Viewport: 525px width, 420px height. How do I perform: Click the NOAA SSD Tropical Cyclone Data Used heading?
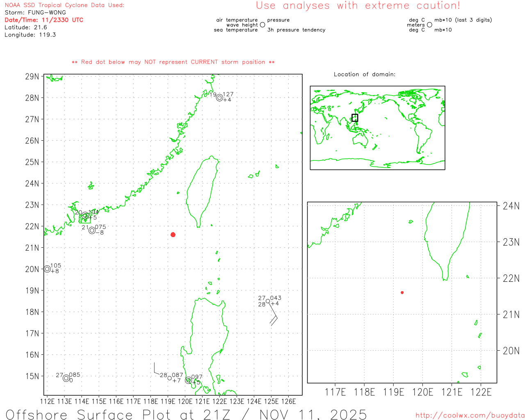(x=64, y=5)
